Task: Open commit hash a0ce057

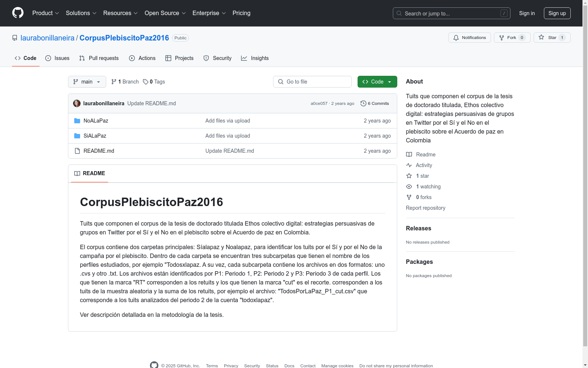Action: coord(319,103)
